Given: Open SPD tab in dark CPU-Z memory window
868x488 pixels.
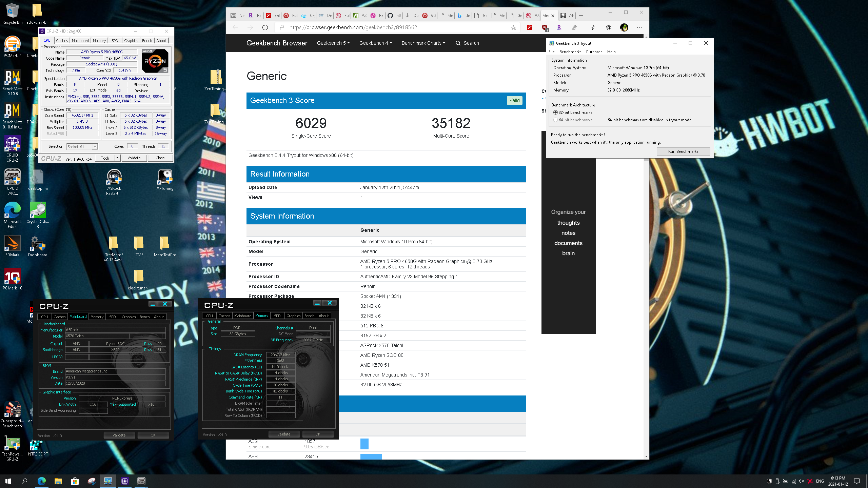Looking at the screenshot, I should [277, 316].
